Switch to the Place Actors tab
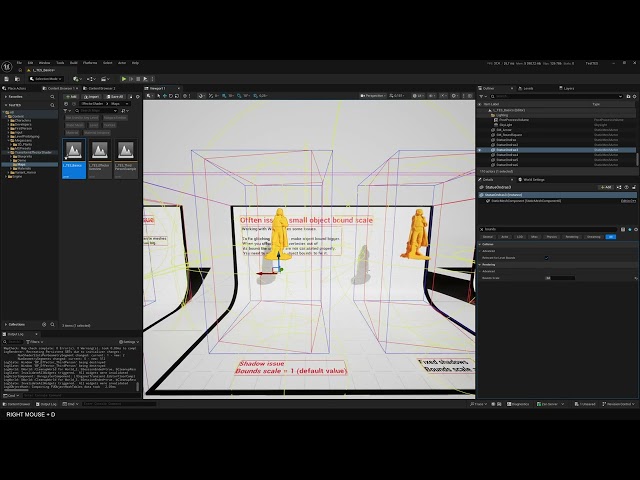The height and width of the screenshot is (480, 640). tap(16, 88)
